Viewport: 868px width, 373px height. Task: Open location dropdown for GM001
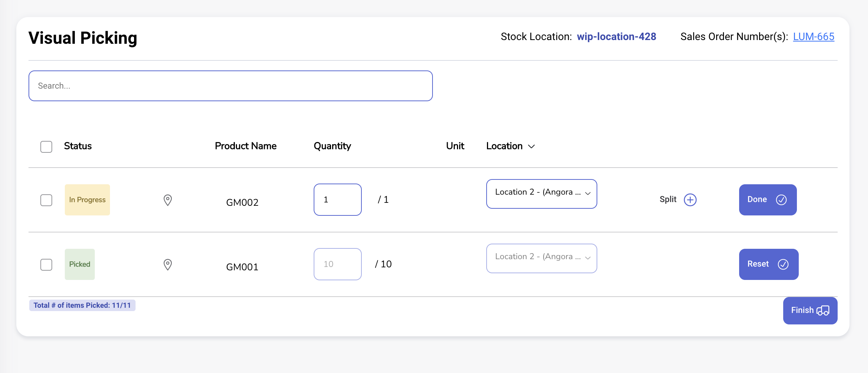click(541, 258)
